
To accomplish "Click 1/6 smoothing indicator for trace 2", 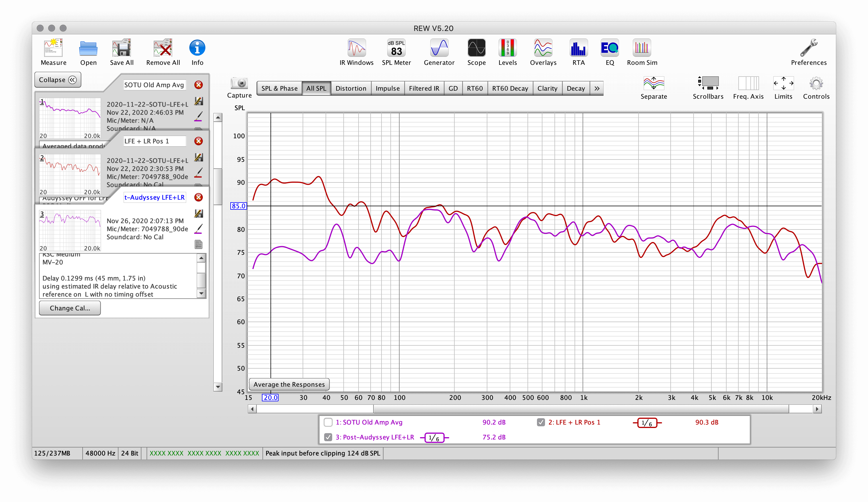I will 647,423.
